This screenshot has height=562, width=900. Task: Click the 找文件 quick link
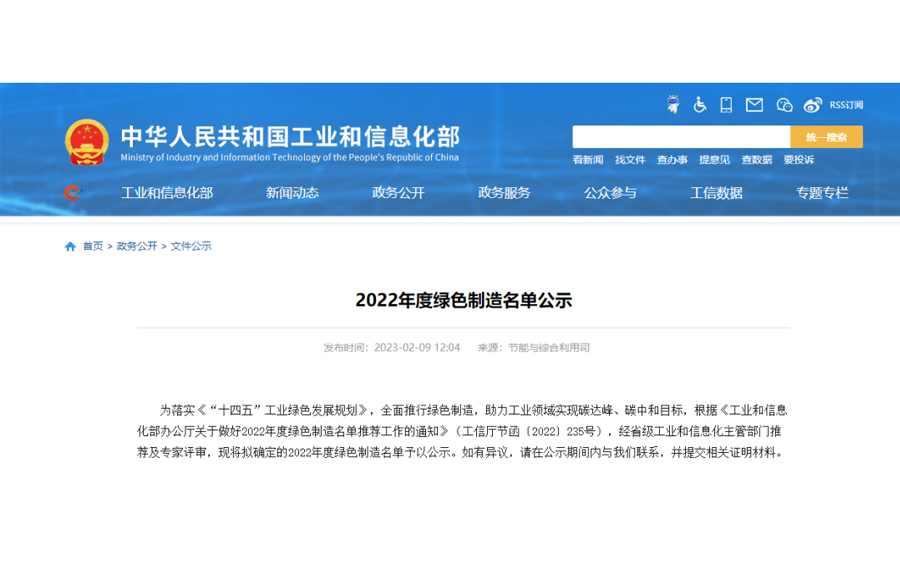[x=630, y=160]
